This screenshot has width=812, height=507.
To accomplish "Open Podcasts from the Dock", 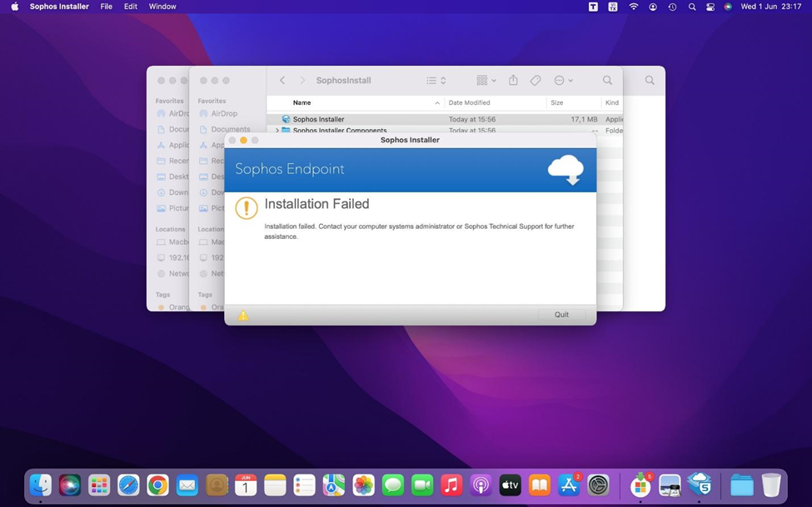I will (481, 485).
